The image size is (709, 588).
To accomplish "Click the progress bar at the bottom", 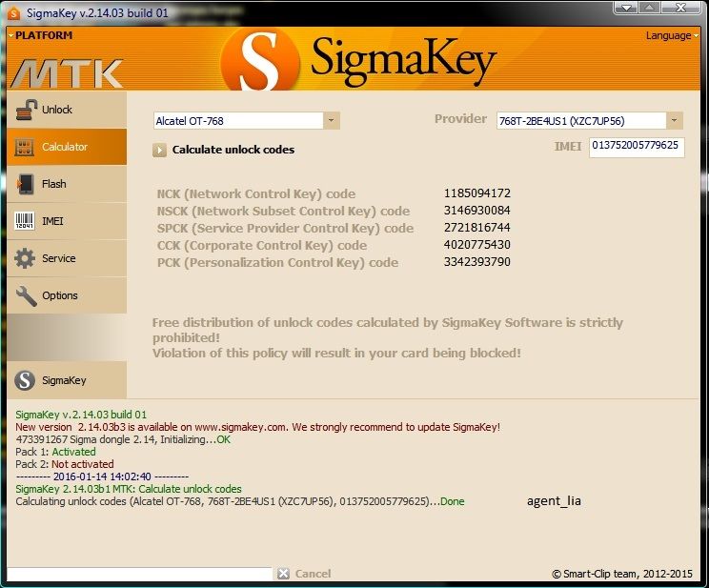I will coord(139,574).
